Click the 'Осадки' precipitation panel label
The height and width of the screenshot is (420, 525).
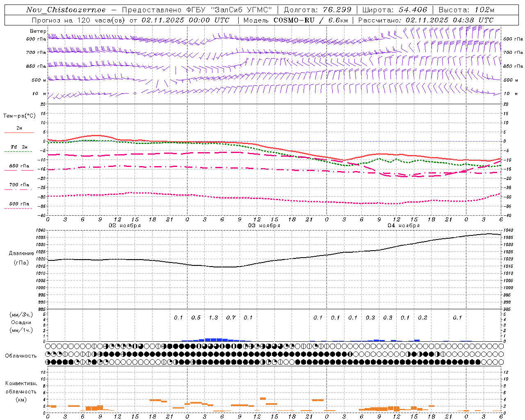pos(21,322)
